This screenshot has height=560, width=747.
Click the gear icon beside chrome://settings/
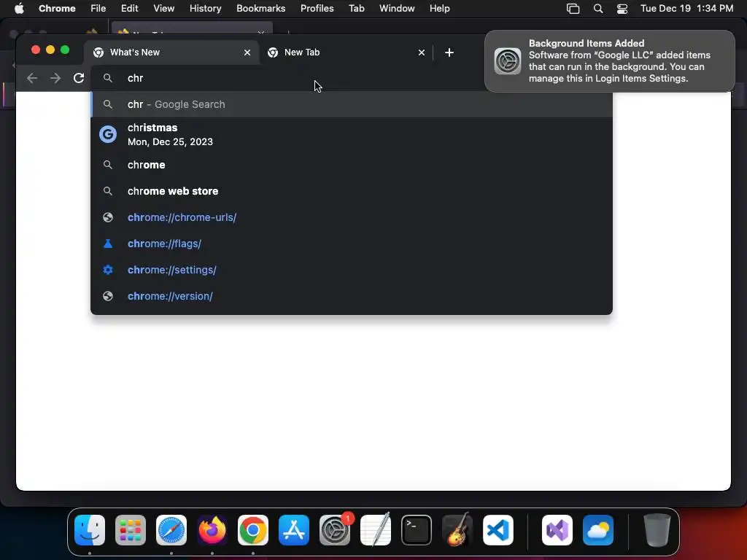point(108,270)
